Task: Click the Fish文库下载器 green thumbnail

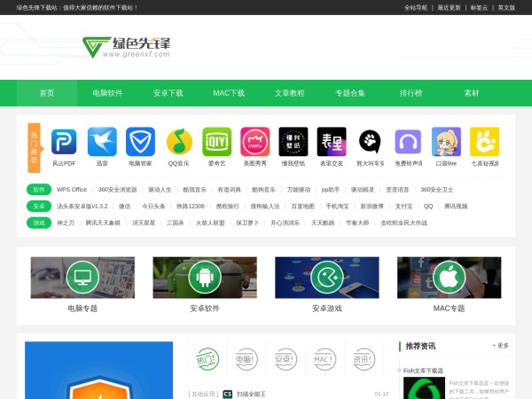Action: point(424,387)
